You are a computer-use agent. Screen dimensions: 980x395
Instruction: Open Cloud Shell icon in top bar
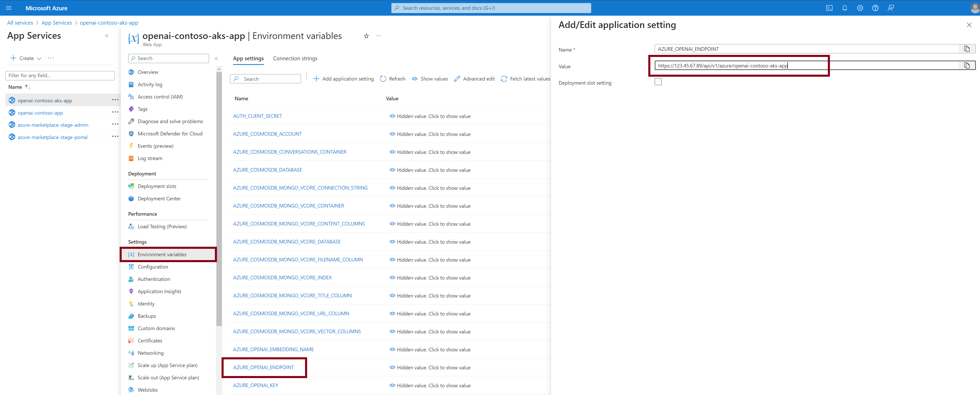(829, 8)
